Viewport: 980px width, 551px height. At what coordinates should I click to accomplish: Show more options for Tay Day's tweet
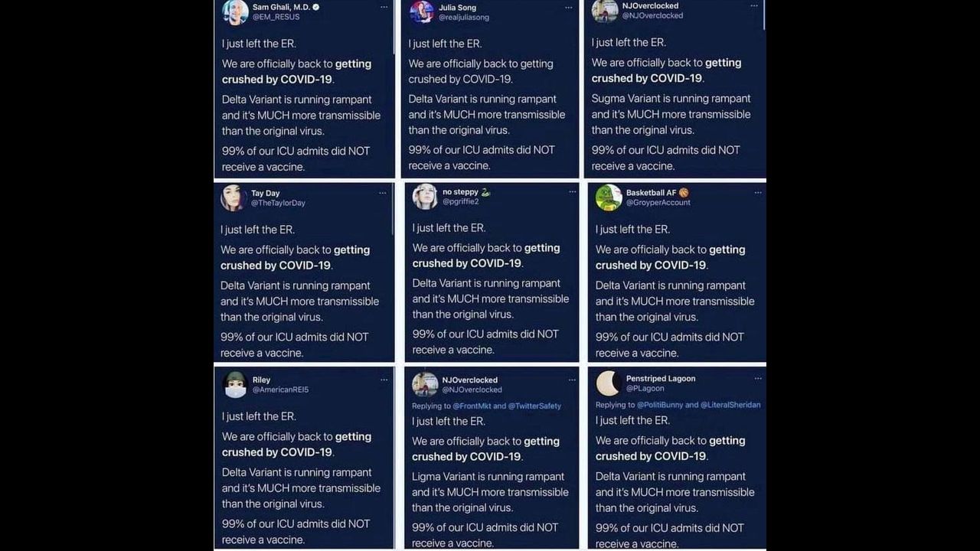tap(383, 193)
